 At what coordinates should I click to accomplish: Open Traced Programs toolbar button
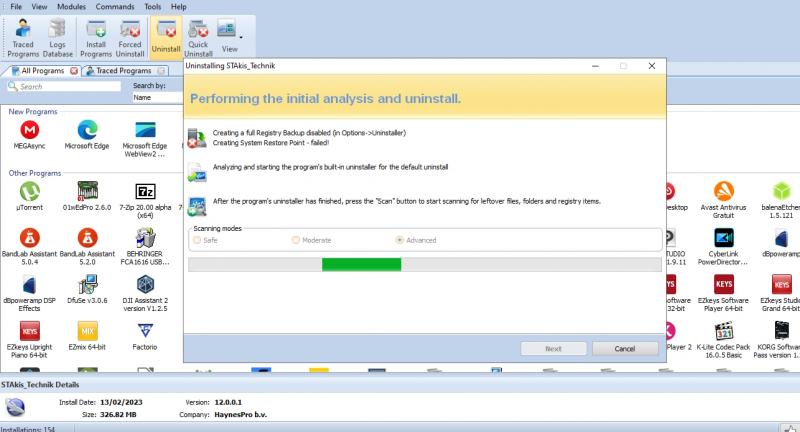pyautogui.click(x=23, y=38)
